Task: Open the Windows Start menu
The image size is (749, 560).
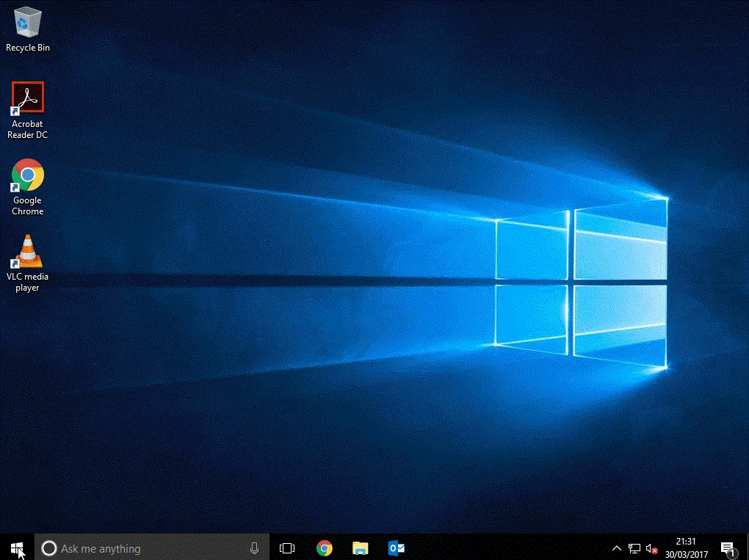Action: pos(18,548)
